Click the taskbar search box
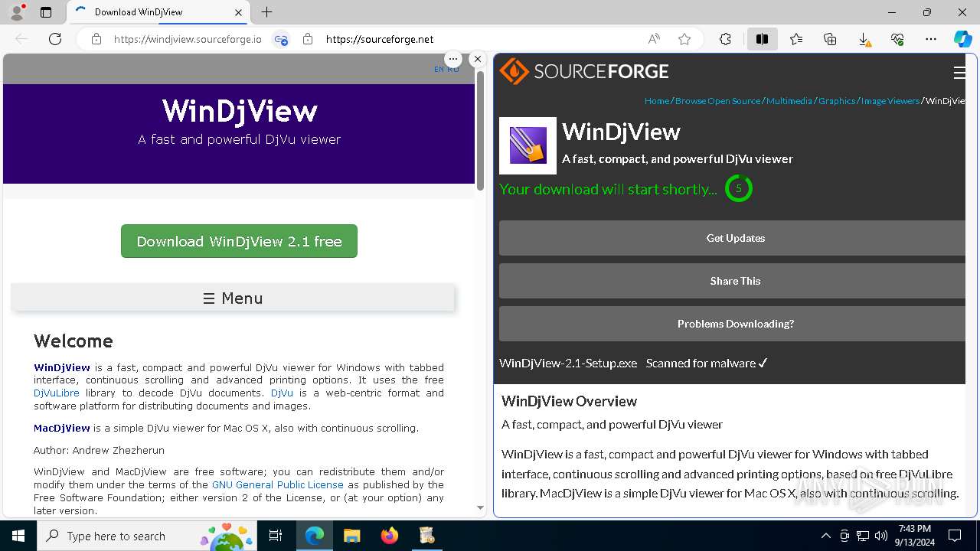This screenshot has width=980, height=551. (148, 536)
